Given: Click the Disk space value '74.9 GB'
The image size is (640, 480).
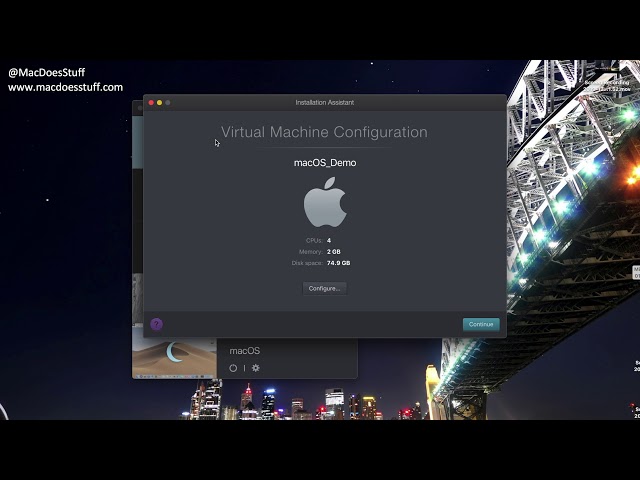Looking at the screenshot, I should pyautogui.click(x=338, y=263).
